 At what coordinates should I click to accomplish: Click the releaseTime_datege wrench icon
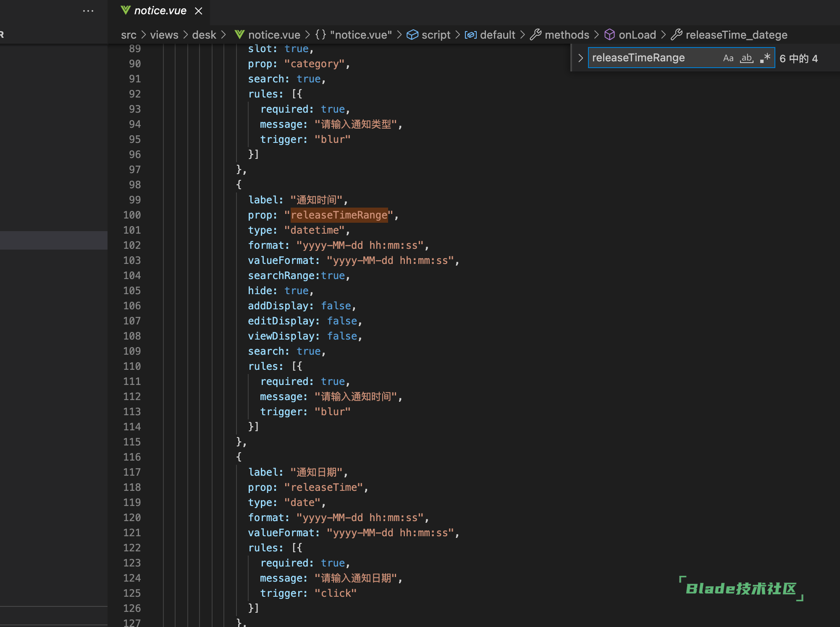676,34
